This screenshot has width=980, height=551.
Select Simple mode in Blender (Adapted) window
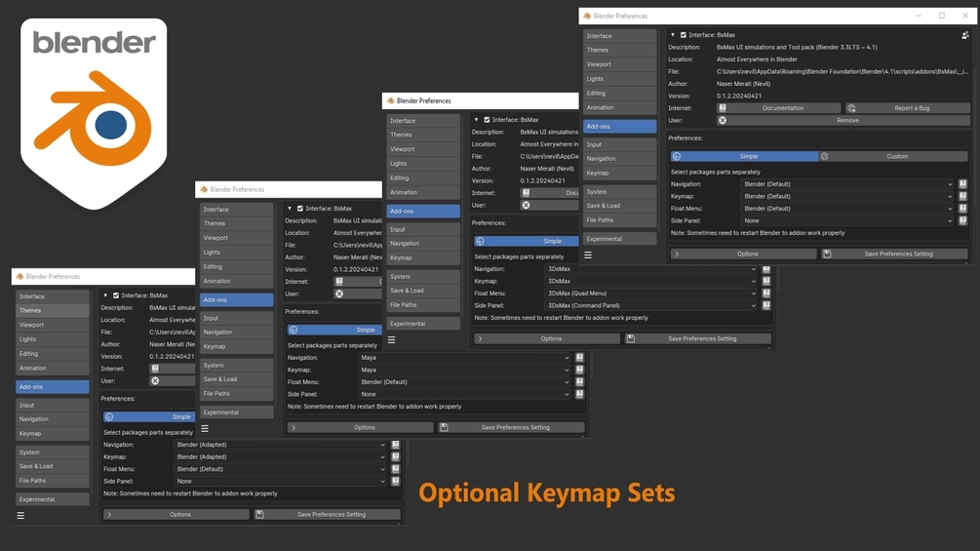149,416
